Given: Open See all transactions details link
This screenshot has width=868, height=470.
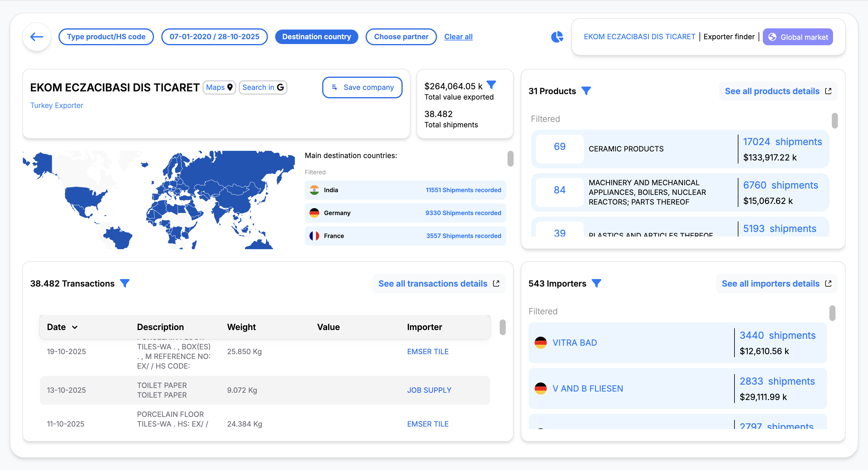Looking at the screenshot, I should pyautogui.click(x=439, y=284).
